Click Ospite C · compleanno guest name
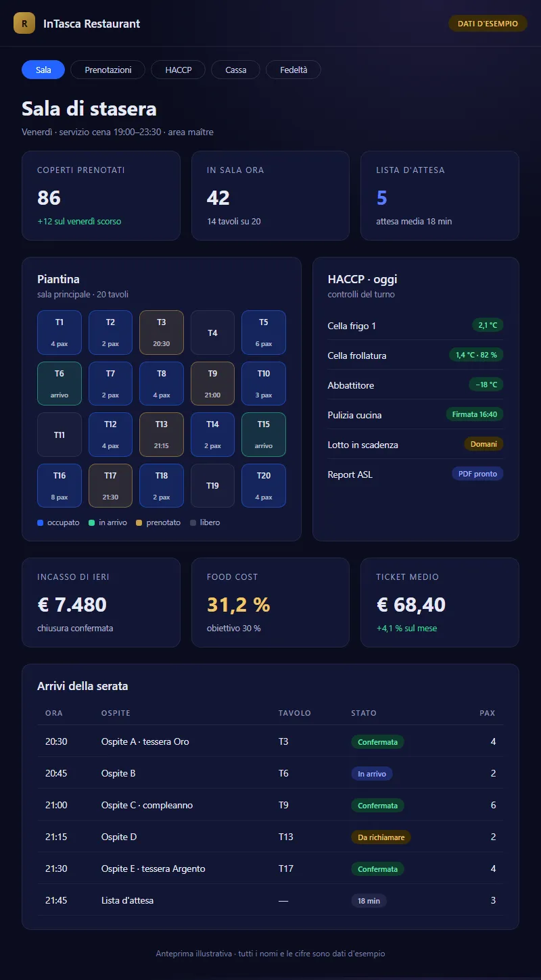The width and height of the screenshot is (541, 980). [147, 806]
